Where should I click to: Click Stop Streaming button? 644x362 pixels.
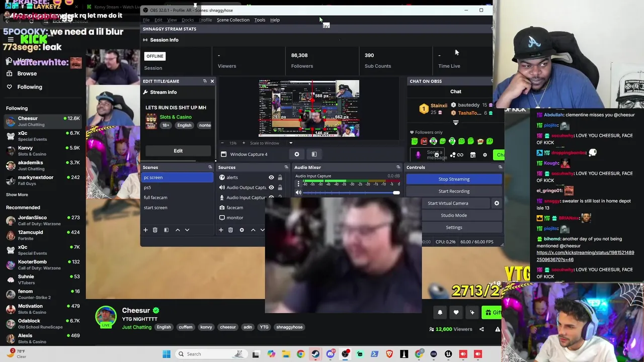click(454, 179)
